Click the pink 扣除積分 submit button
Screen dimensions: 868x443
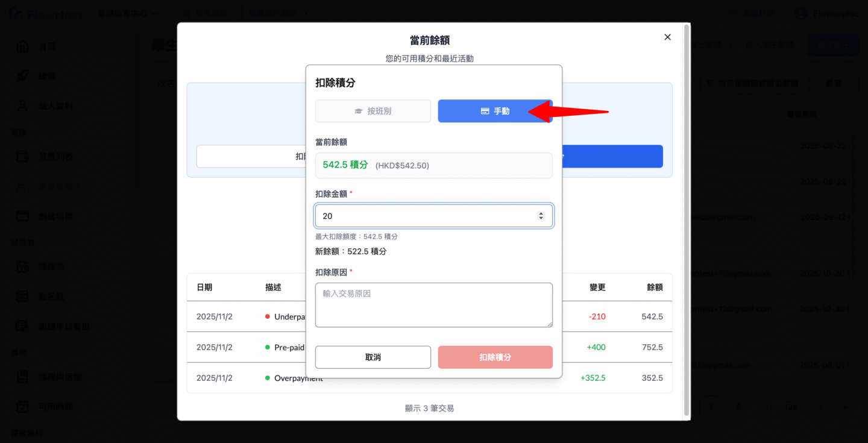tap(495, 357)
